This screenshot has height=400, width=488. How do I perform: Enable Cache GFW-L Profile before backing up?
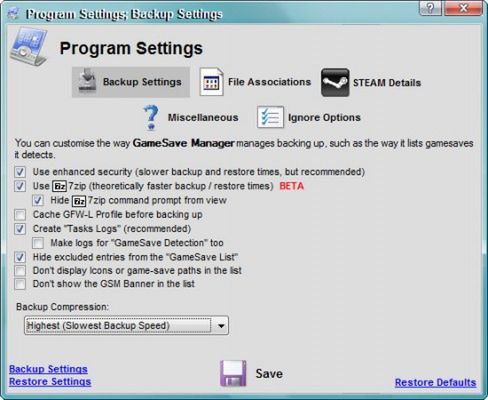20,215
